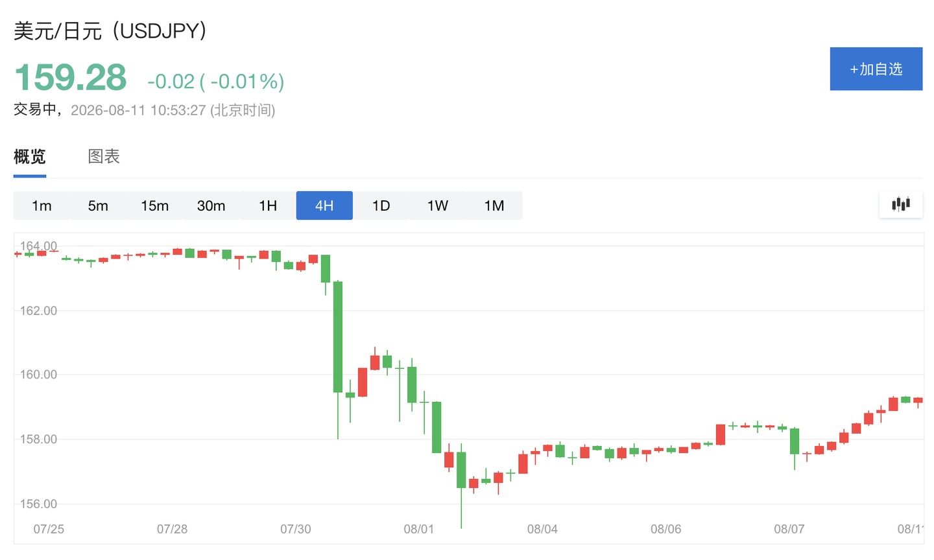The image size is (934, 560).
Task: Switch chart to 30m interval
Action: (x=211, y=205)
